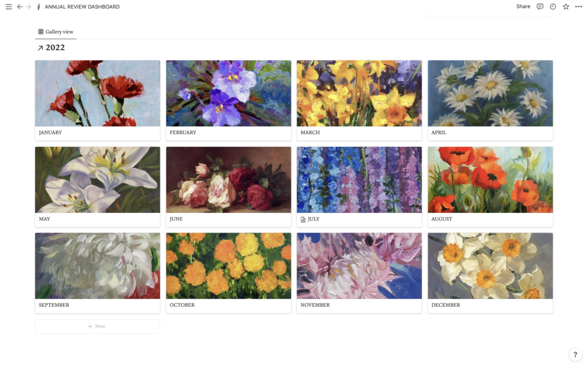Screen dimensions: 588x367
Task: Click the FEBRUARY card title
Action: coord(183,133)
